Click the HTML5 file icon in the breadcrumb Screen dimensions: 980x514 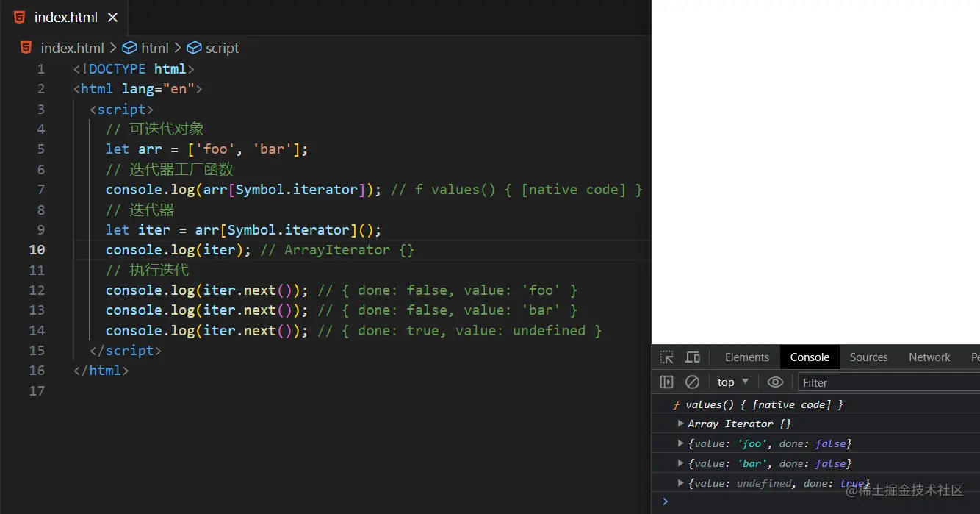tap(26, 48)
